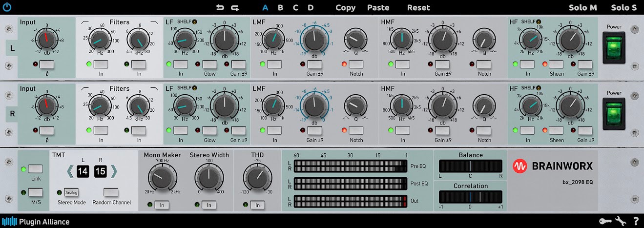Click the Plugin Alliance logo
The height and width of the screenshot is (228, 644).
click(35, 222)
